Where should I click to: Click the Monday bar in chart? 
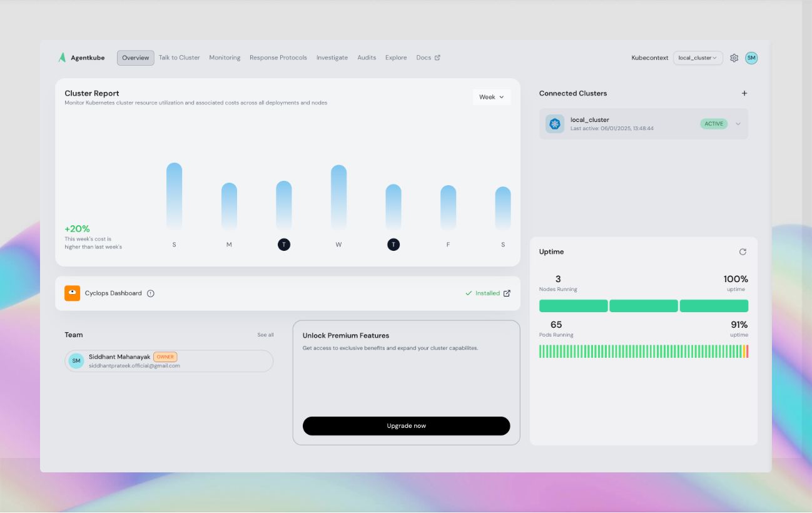(x=229, y=206)
